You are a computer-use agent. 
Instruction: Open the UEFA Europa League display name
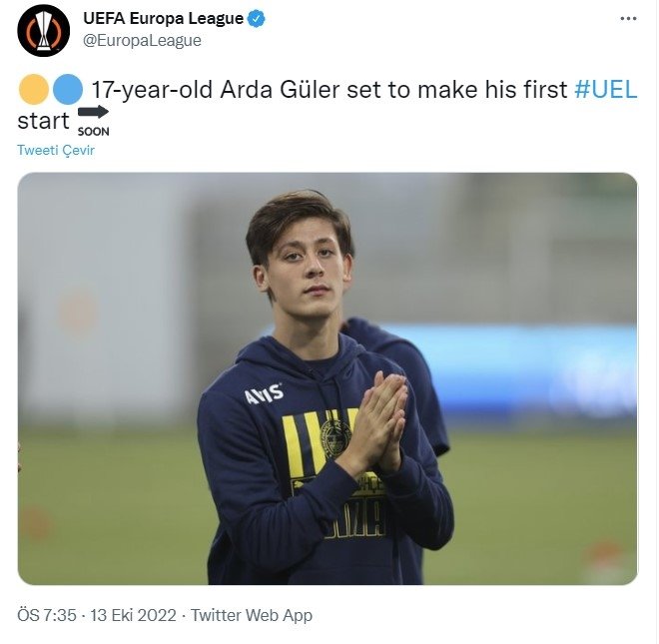pos(163,19)
